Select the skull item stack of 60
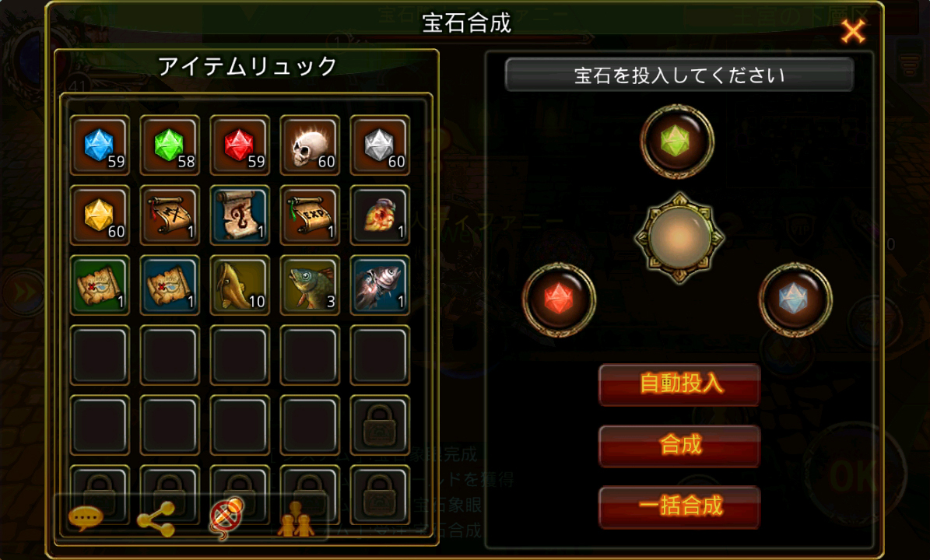930x560 pixels. (310, 145)
